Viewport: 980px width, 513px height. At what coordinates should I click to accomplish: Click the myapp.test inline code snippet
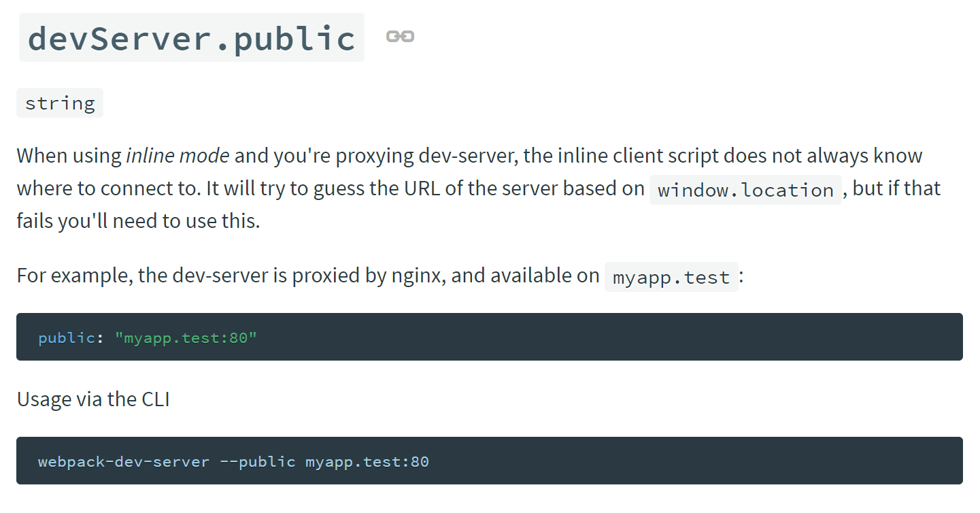pos(671,277)
